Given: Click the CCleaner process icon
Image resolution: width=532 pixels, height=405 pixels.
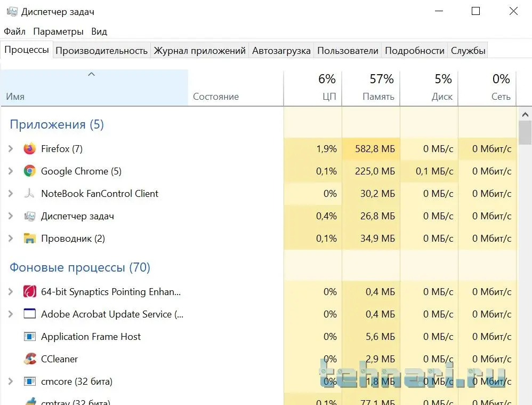Looking at the screenshot, I should [x=30, y=359].
